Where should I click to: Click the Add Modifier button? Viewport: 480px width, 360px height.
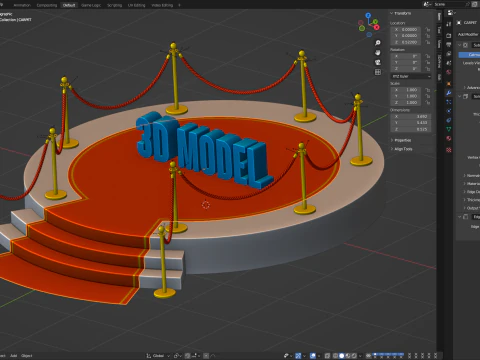coord(468,34)
